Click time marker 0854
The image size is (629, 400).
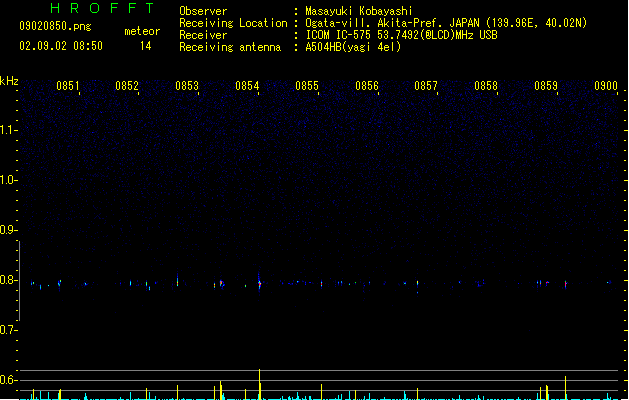247,86
